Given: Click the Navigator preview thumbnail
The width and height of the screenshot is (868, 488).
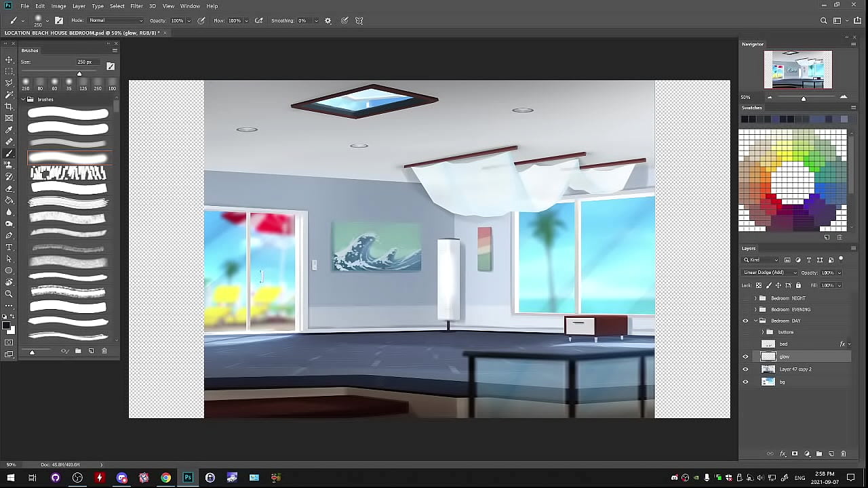Looking at the screenshot, I should [797, 69].
